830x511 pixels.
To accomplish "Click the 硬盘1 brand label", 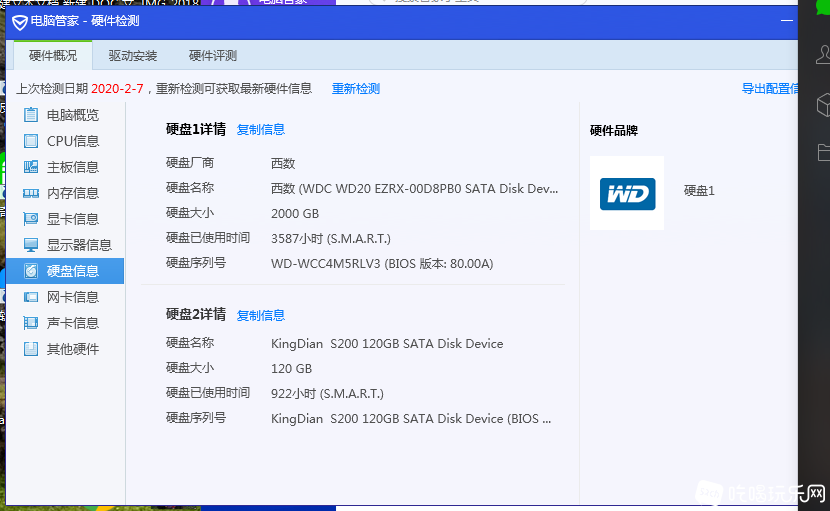I will tap(699, 191).
